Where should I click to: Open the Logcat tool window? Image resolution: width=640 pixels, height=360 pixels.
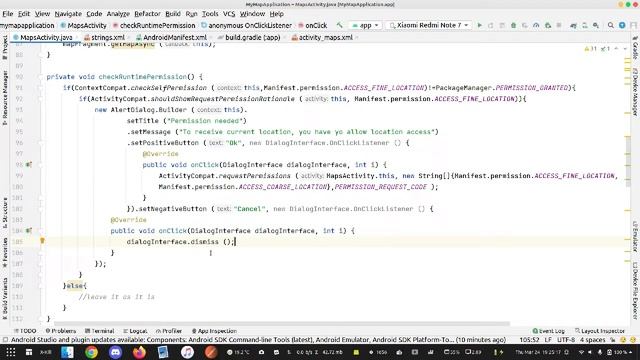pyautogui.click(x=135, y=331)
